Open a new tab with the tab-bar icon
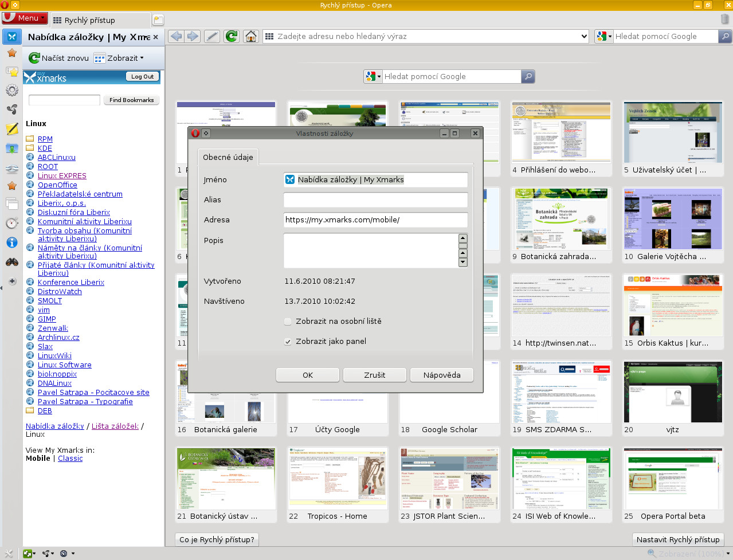This screenshot has height=560, width=733. 158,20
